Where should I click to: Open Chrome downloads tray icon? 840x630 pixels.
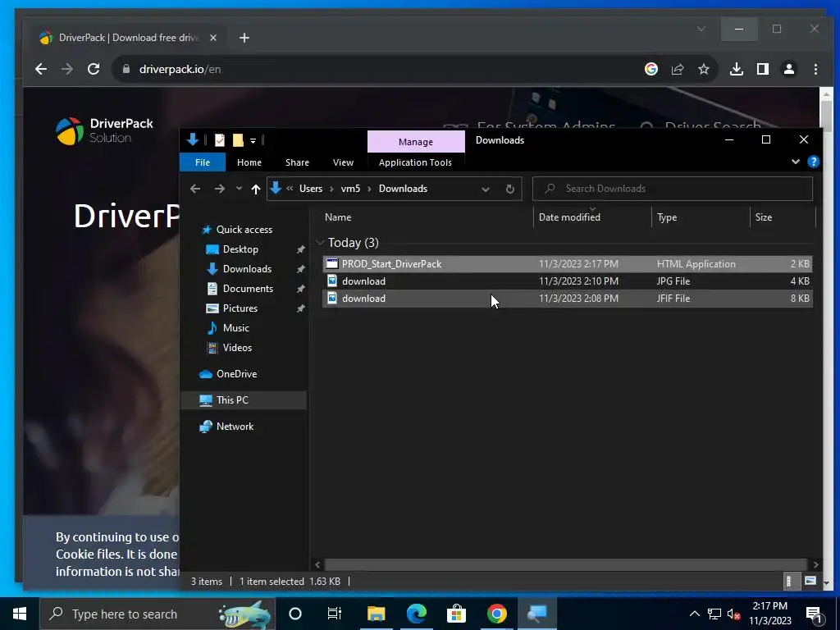737,69
